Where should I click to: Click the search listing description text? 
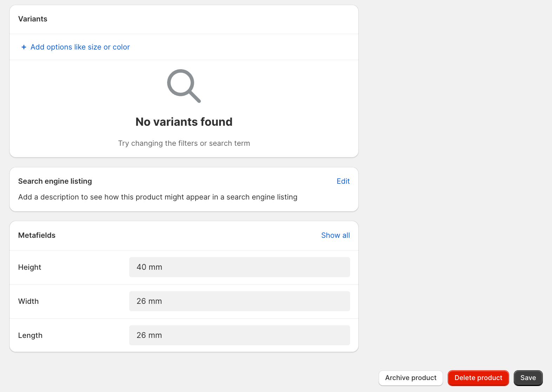tap(158, 197)
